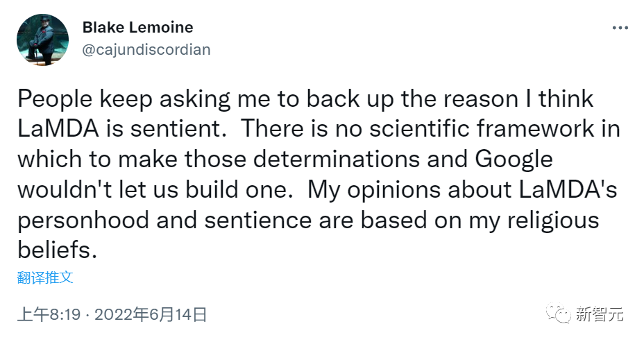Click the 2022年6月14日 date text
Image resolution: width=644 pixels, height=342 pixels.
point(151,314)
